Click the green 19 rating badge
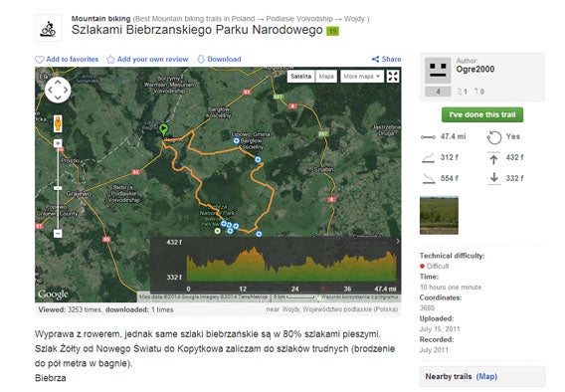 332,32
